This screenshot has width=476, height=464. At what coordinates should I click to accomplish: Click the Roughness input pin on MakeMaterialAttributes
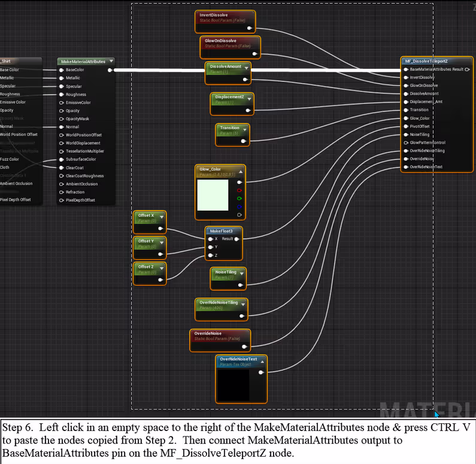tap(61, 95)
